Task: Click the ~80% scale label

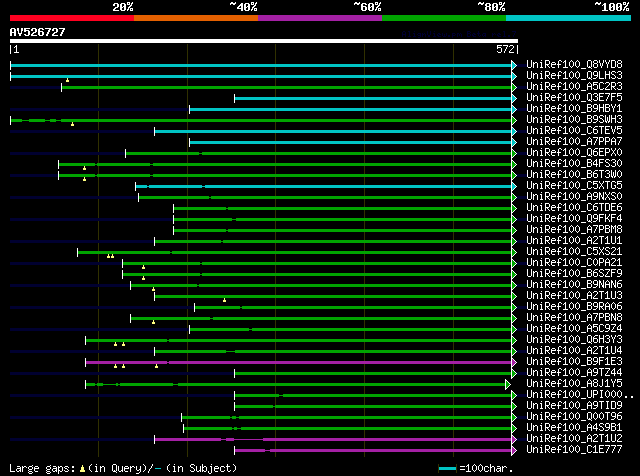Action: (x=491, y=7)
